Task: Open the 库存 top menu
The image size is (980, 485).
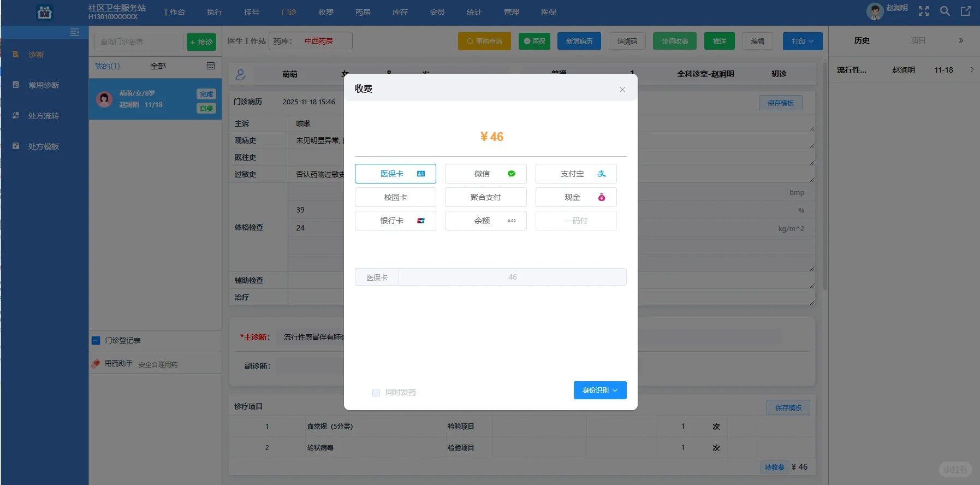Action: [400, 12]
